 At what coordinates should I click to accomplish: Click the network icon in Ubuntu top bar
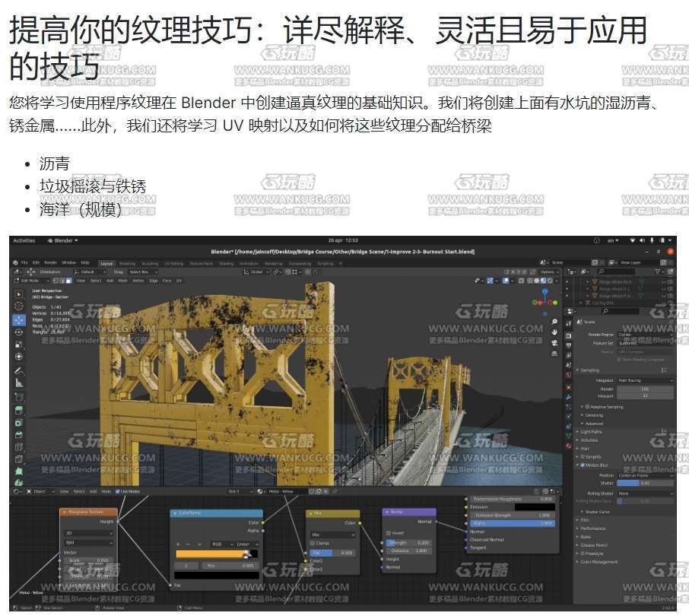point(632,240)
